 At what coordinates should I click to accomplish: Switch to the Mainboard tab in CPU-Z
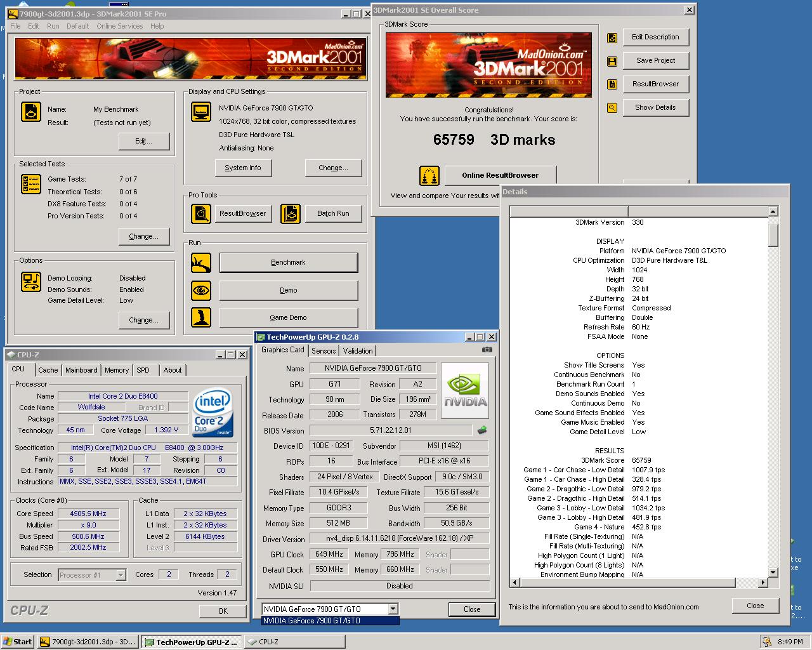coord(81,370)
